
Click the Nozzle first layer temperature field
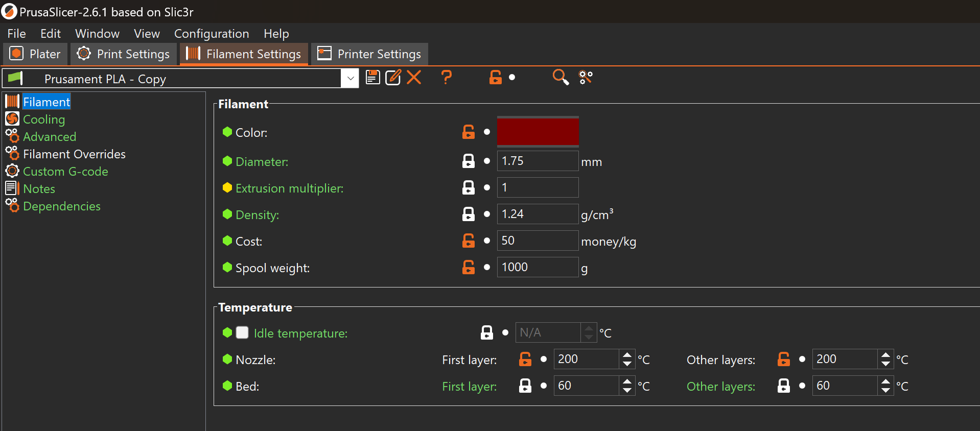(587, 359)
